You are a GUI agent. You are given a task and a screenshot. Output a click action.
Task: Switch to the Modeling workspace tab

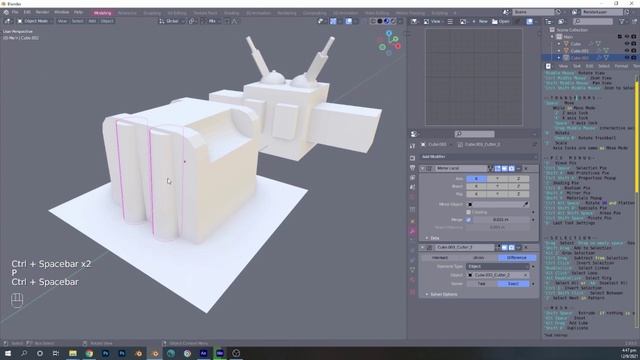[102, 13]
